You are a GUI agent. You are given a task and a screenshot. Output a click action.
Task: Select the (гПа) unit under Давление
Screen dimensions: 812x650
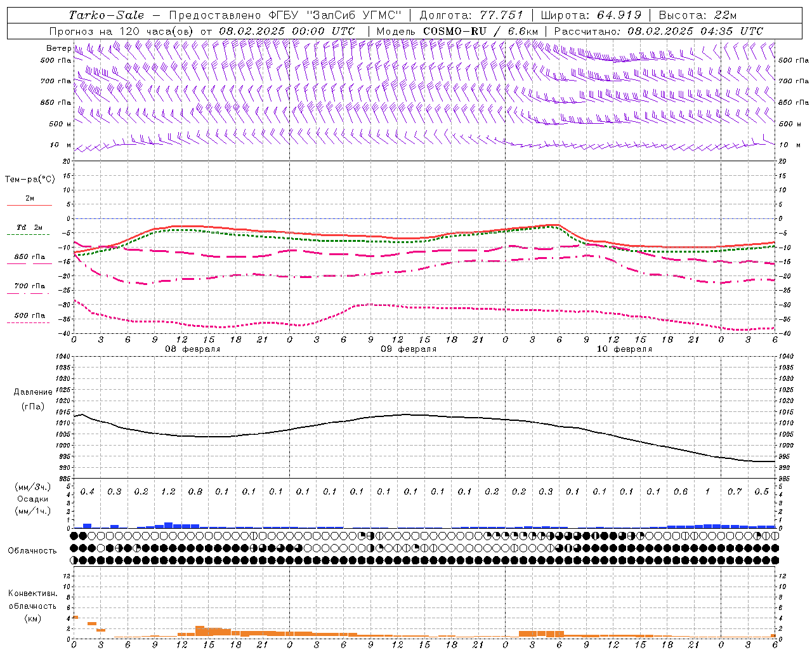(x=33, y=406)
